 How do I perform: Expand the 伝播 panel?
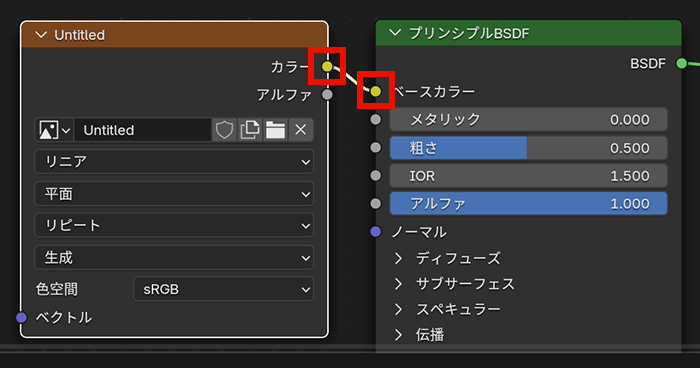[398, 335]
